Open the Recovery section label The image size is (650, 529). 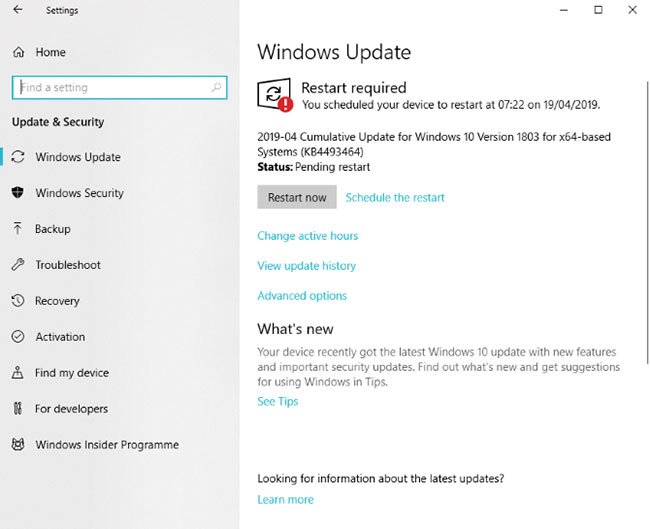[57, 301]
